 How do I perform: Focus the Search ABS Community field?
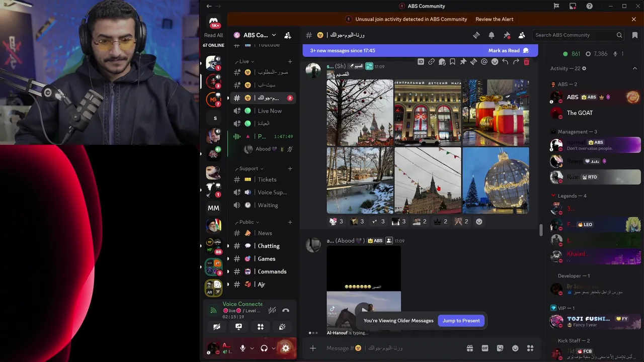(x=579, y=35)
